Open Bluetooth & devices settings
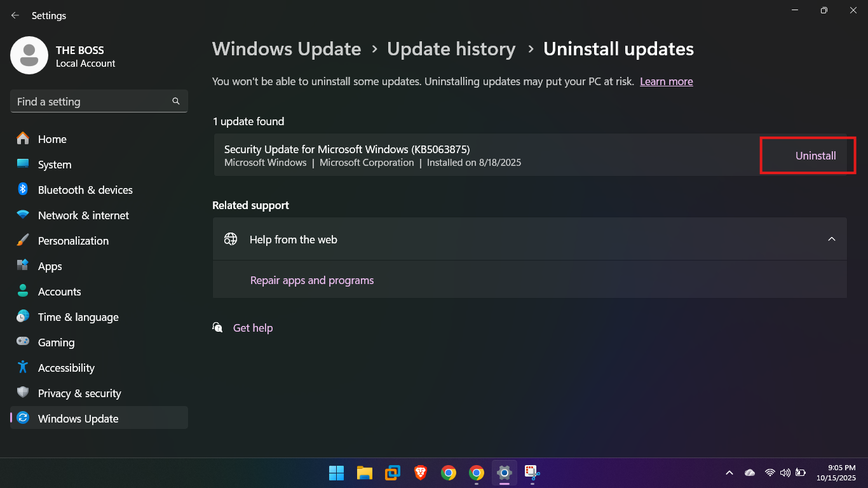 (x=85, y=190)
